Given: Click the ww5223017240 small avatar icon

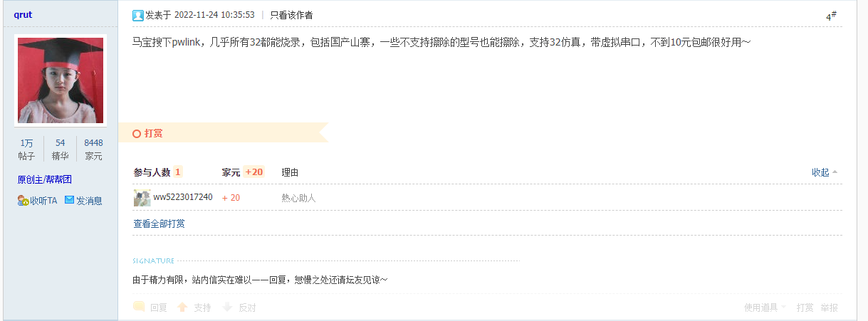Looking at the screenshot, I should (142, 198).
